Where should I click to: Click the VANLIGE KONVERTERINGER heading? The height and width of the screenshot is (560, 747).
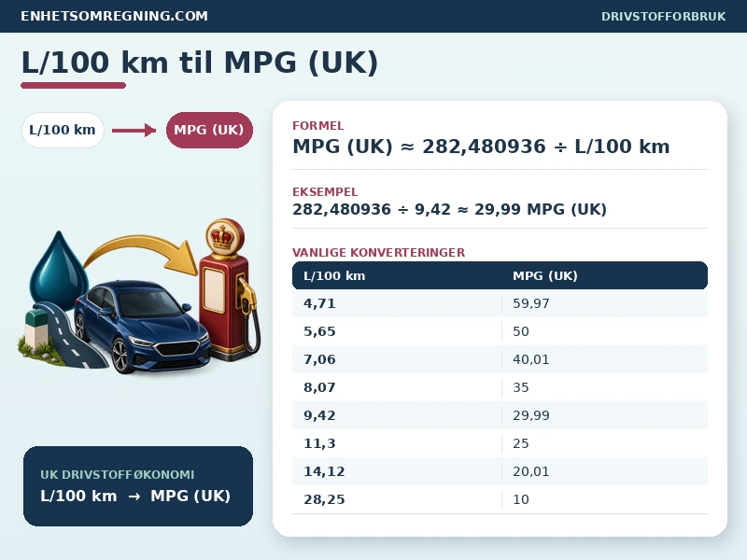(x=378, y=252)
